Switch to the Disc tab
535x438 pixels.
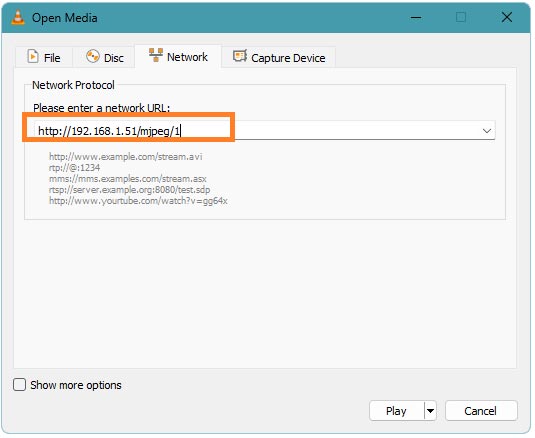[x=104, y=57]
